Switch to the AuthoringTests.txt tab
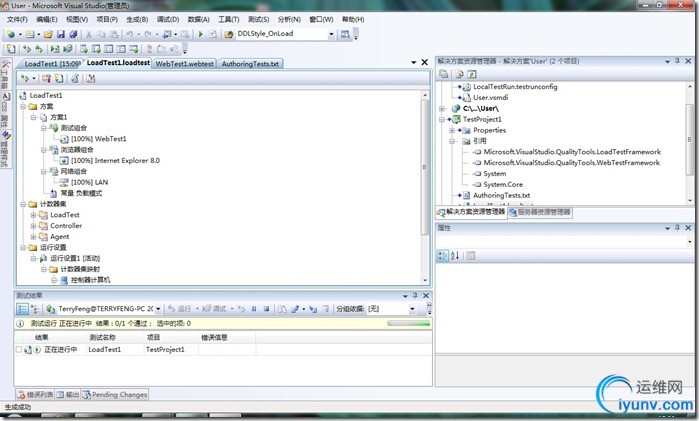This screenshot has width=699, height=421. [250, 64]
